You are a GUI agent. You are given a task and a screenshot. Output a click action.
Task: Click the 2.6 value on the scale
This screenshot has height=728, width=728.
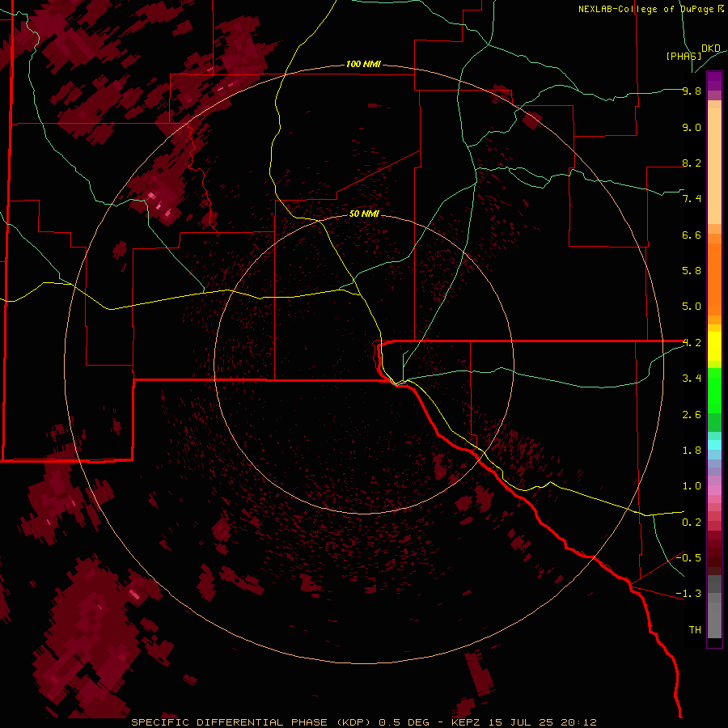click(692, 415)
